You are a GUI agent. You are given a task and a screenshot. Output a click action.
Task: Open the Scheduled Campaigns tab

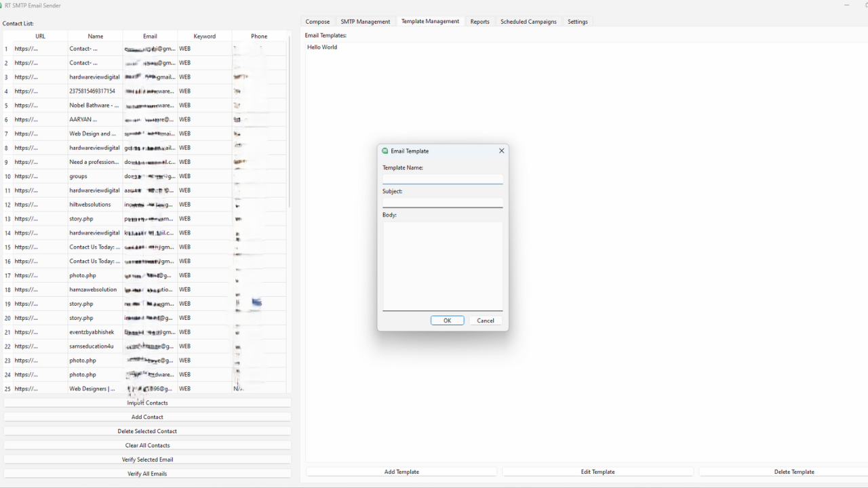[528, 21]
